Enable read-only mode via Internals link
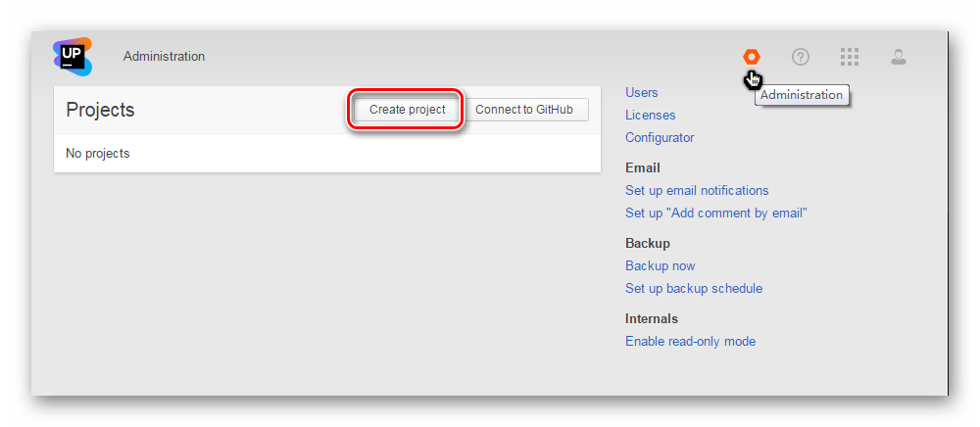The width and height of the screenshot is (980, 427). point(690,342)
